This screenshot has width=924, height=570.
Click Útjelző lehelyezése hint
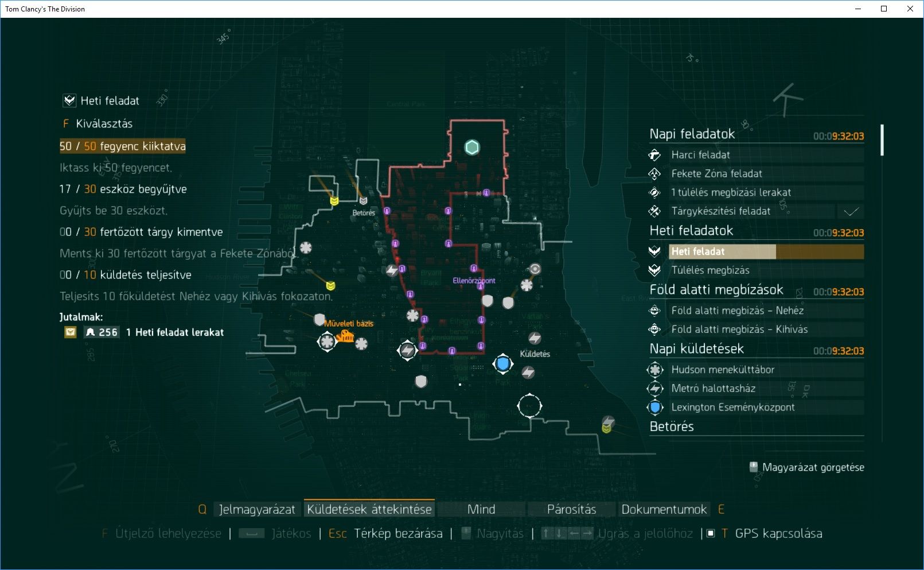tap(161, 534)
